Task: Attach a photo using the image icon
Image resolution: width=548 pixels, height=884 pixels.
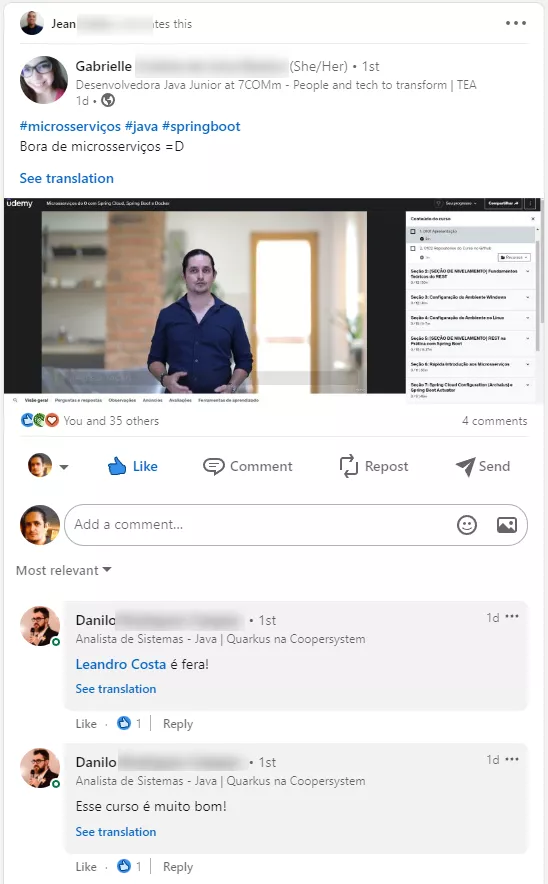Action: pyautogui.click(x=507, y=525)
